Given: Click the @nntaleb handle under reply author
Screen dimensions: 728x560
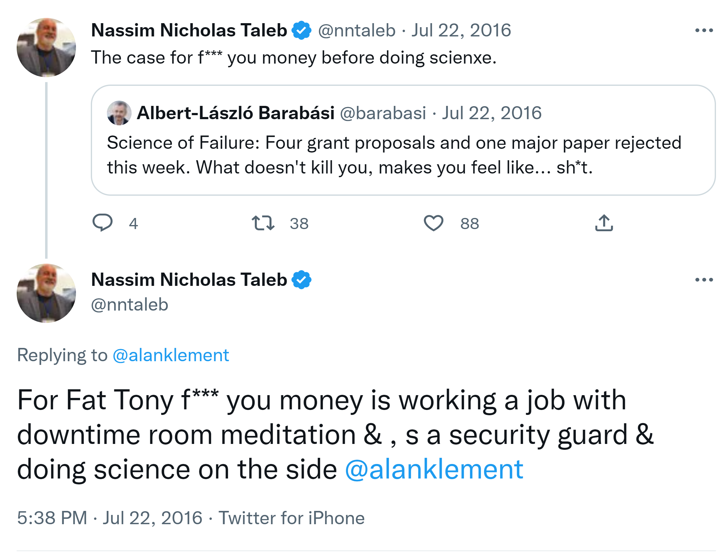Looking at the screenshot, I should [130, 304].
